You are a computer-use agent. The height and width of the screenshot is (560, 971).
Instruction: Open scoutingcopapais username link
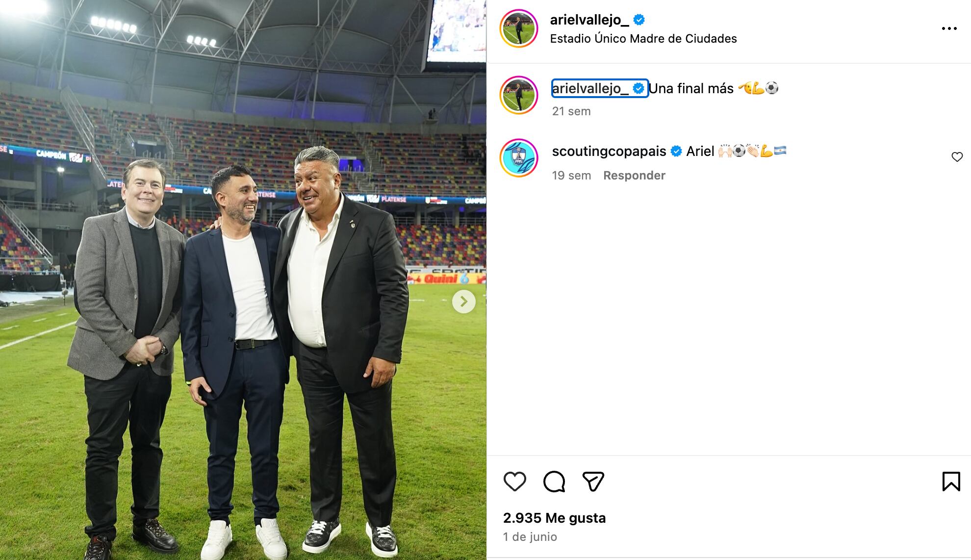coord(609,151)
